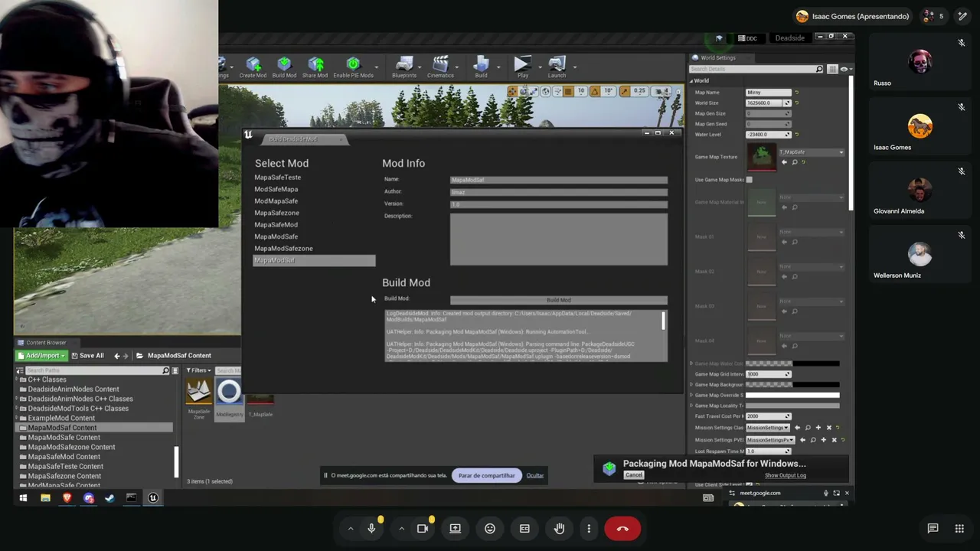
Task: Click the Share Mod toolbar icon
Action: click(x=315, y=65)
